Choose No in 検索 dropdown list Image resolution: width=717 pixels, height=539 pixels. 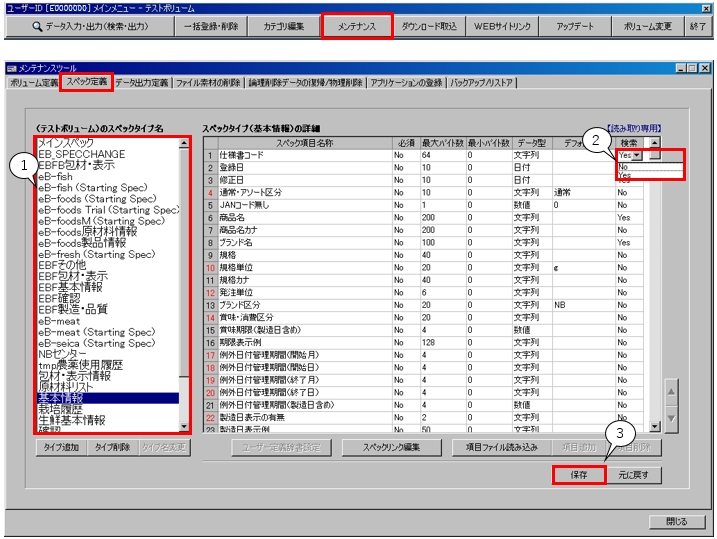click(x=649, y=167)
